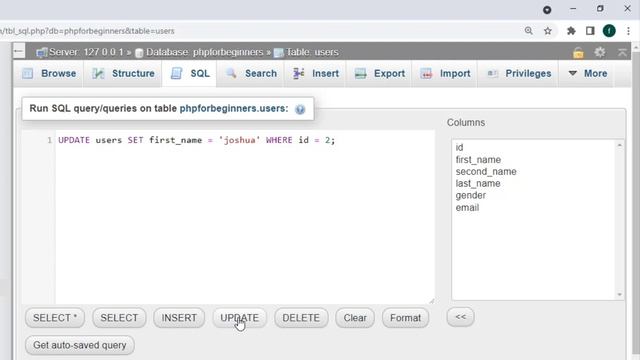
Task: Click the database icon in breadcrumb
Action: click(x=139, y=53)
